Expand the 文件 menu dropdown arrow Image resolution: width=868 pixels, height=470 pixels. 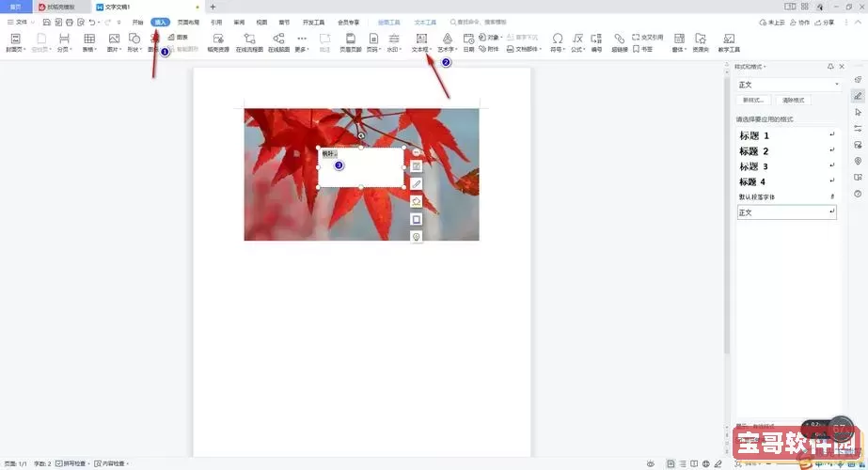33,23
